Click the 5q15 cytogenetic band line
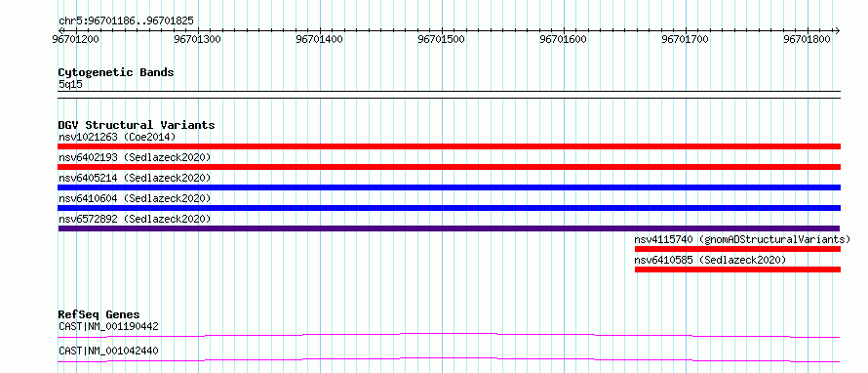 click(x=449, y=95)
